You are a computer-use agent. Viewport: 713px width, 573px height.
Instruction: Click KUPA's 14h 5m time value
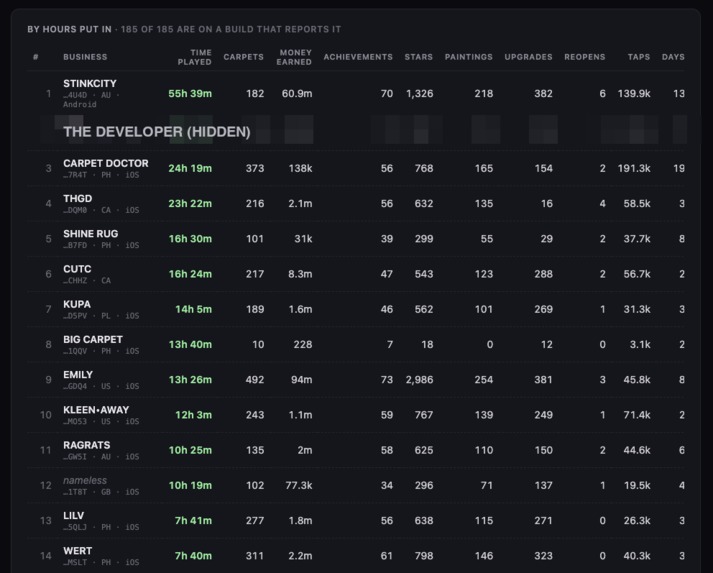tap(194, 309)
